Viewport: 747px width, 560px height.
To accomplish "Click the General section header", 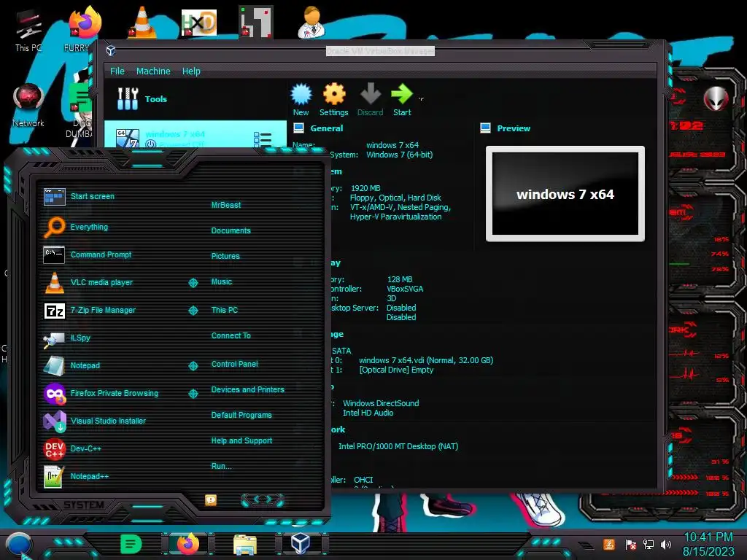I will (326, 128).
